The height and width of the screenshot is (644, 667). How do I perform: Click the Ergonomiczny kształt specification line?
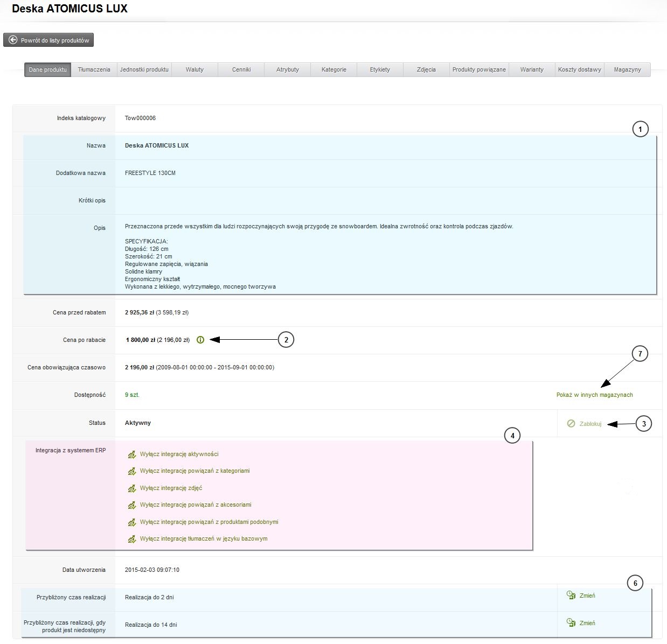(152, 279)
